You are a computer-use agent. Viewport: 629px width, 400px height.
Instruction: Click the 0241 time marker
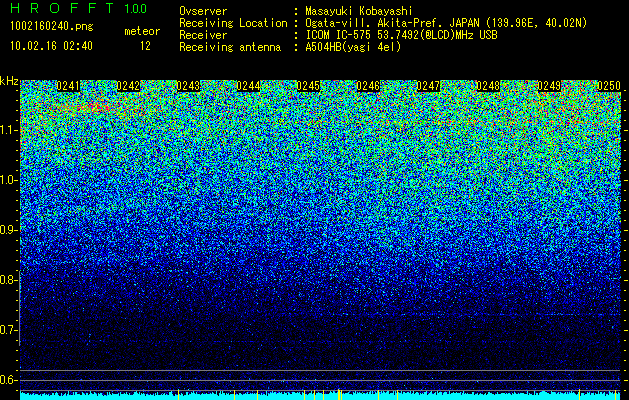point(68,86)
